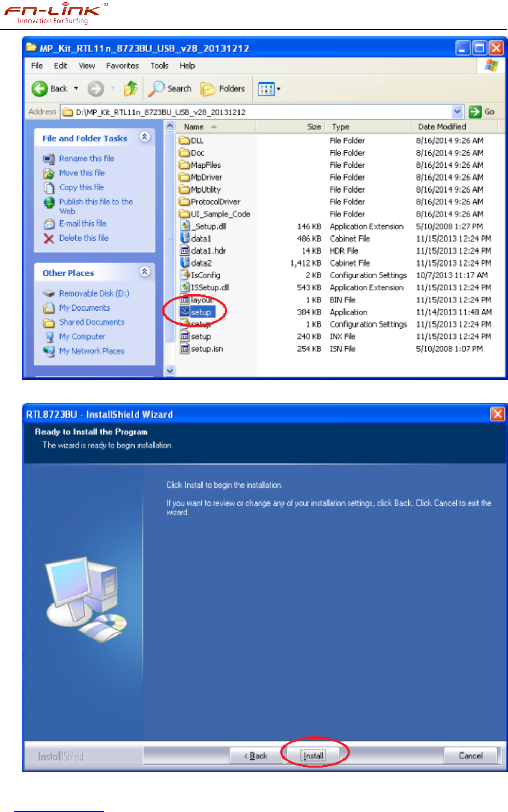Image resolution: width=508 pixels, height=812 pixels.
Task: Select the ProtocolDriver folder
Action: pyautogui.click(x=210, y=202)
